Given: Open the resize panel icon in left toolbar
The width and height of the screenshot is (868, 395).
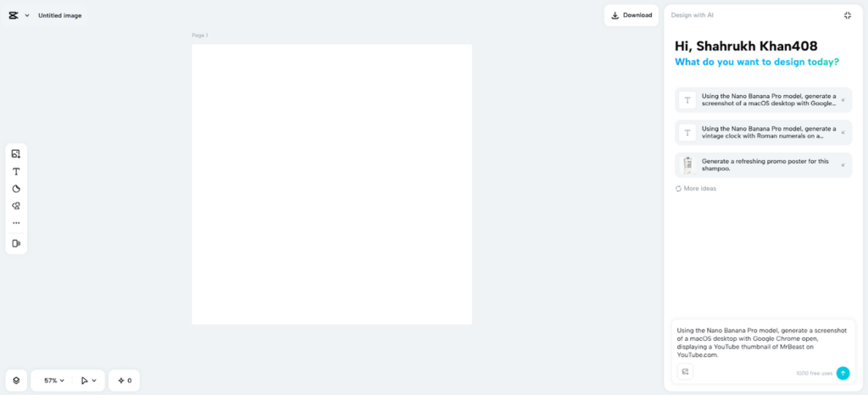Looking at the screenshot, I should [x=16, y=243].
